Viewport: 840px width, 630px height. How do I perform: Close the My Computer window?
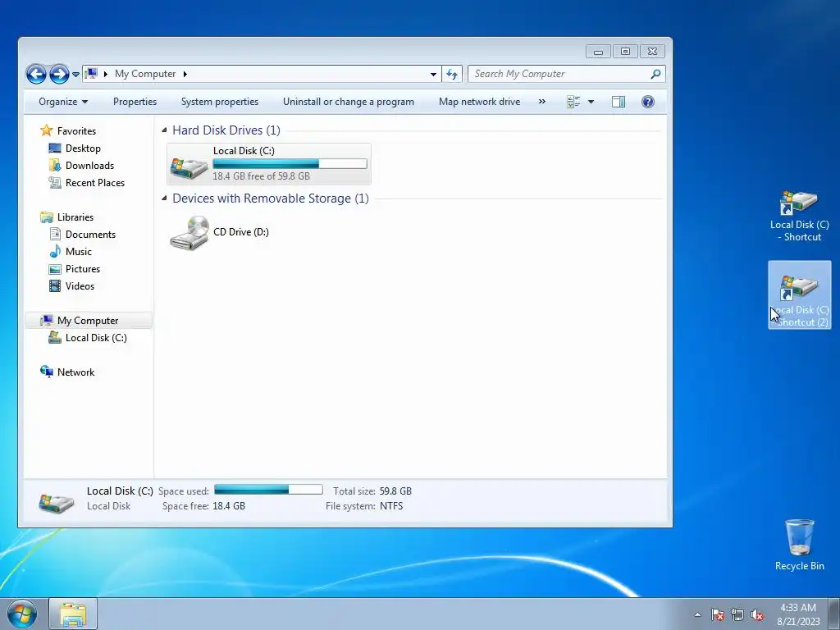(652, 52)
